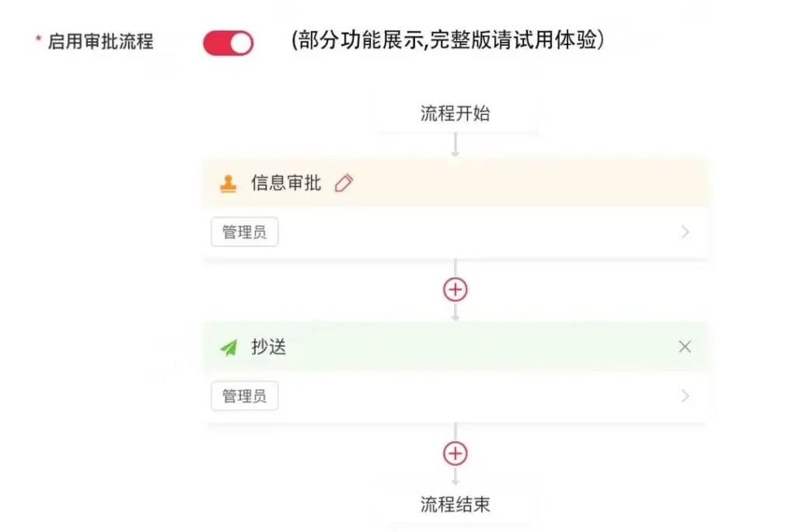Screen dimensions: 796x532
Task: Expand the chevron in the 抄送 管理员 row
Action: [x=685, y=396]
